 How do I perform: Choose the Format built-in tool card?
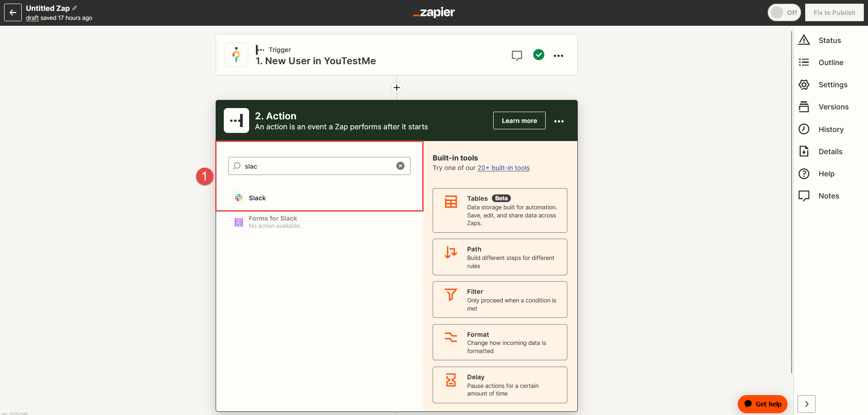click(x=500, y=342)
